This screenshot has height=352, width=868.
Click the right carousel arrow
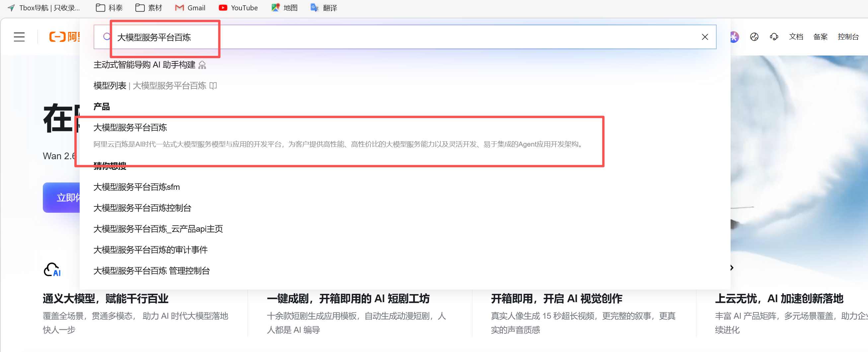tap(732, 268)
